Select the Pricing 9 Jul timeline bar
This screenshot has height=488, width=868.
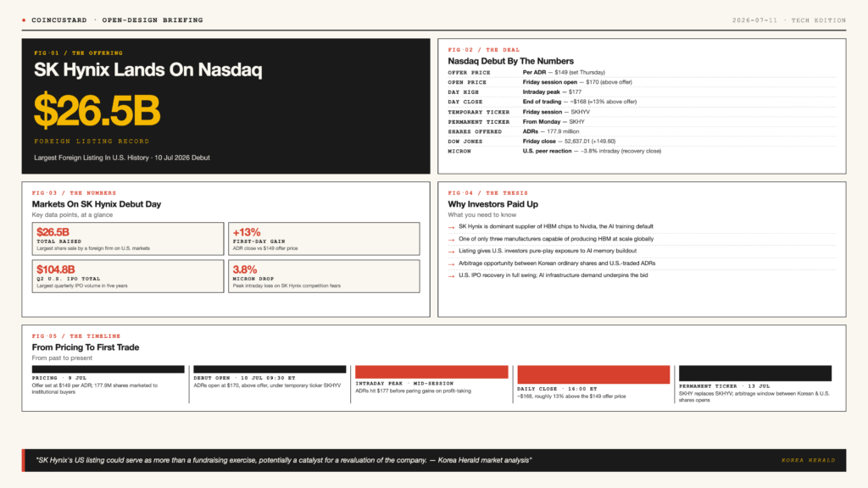(108, 369)
